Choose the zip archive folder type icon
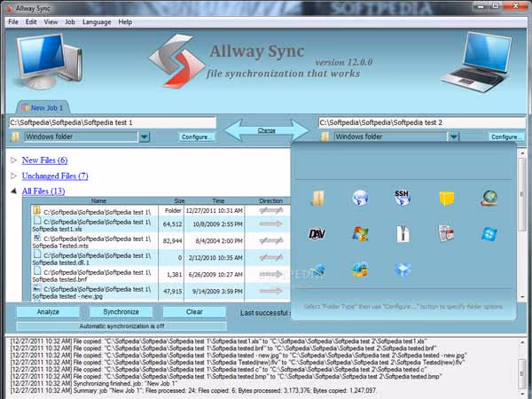Screen dimensions: 532x399 tap(403, 234)
